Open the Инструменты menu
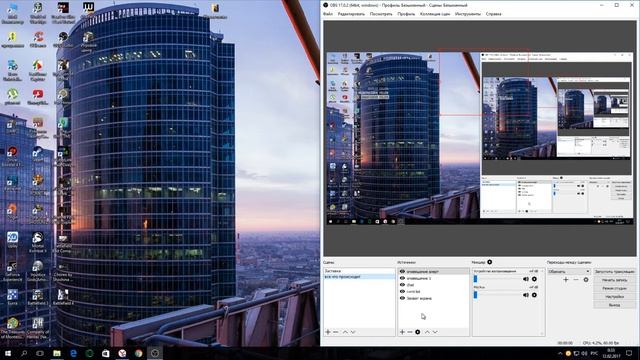This screenshot has height=360, width=640. (468, 14)
